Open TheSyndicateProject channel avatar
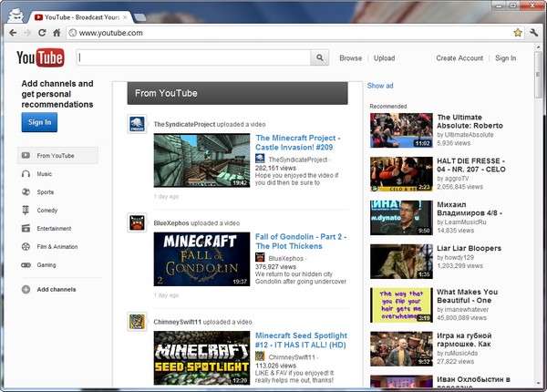Screen dimensions: 547x392 137,124
